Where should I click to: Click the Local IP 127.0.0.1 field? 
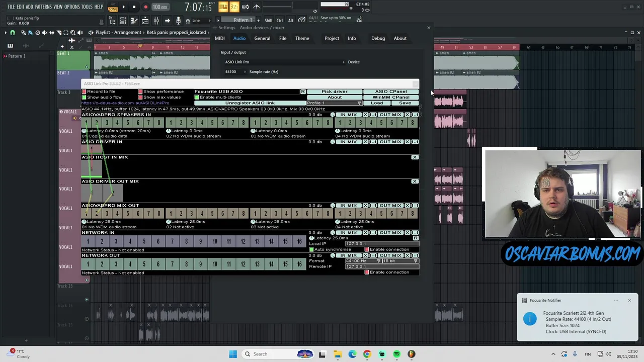click(382, 244)
